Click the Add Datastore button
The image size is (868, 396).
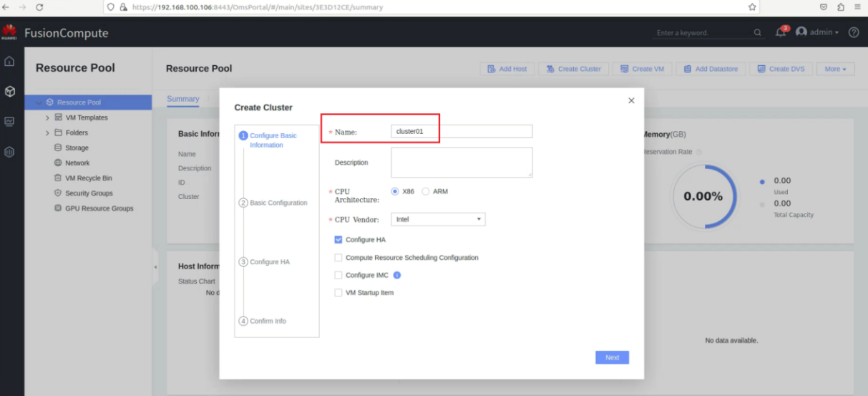point(711,69)
